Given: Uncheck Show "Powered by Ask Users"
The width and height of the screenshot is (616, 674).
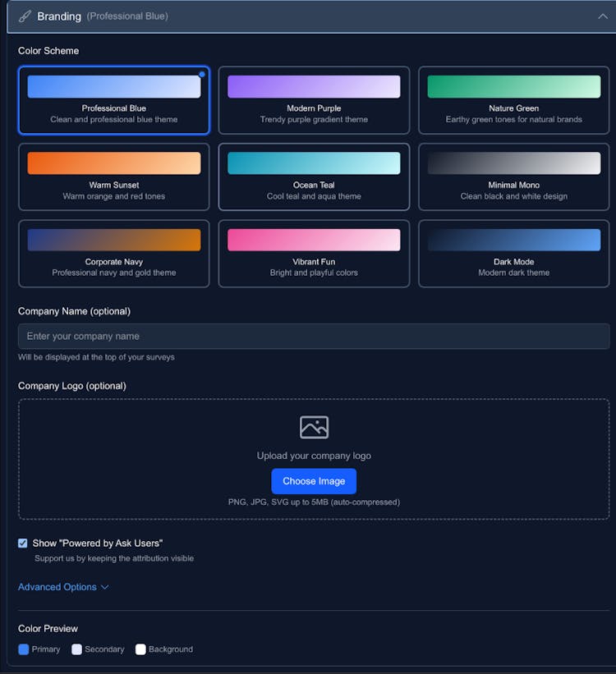Looking at the screenshot, I should click(x=23, y=543).
